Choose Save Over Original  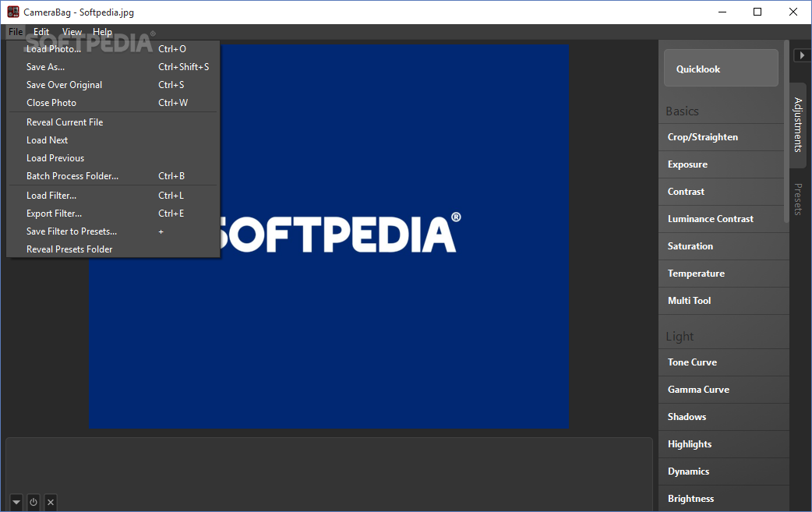click(113, 85)
